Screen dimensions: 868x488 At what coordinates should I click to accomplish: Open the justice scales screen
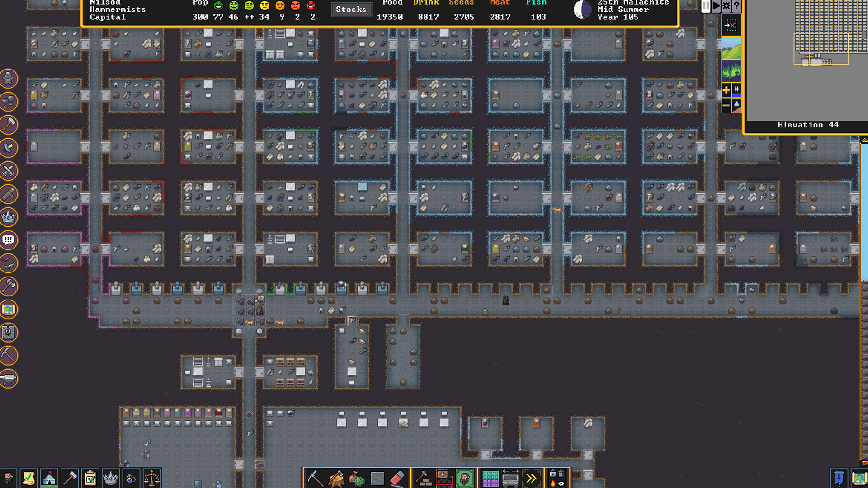point(152,478)
